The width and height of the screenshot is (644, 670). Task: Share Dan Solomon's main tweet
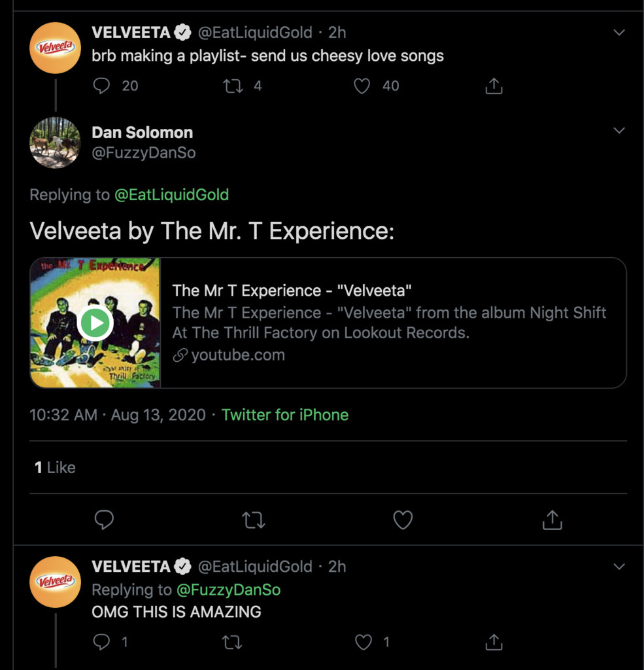552,520
